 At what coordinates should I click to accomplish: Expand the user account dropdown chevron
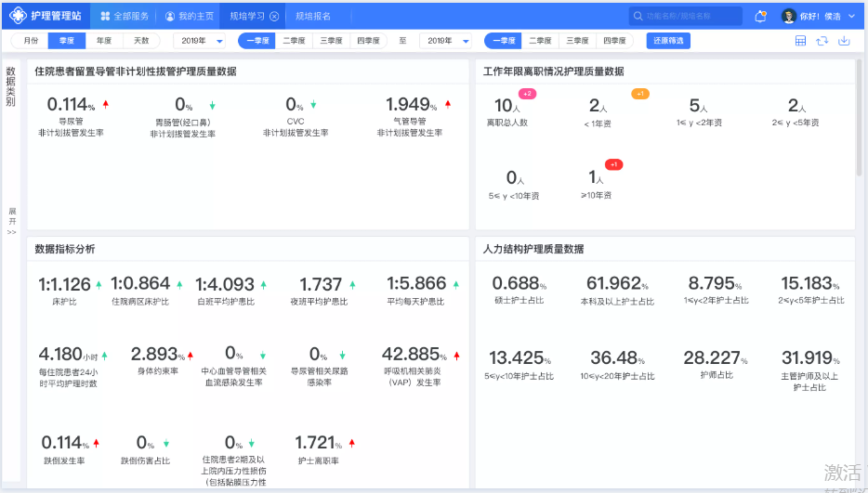coord(851,16)
